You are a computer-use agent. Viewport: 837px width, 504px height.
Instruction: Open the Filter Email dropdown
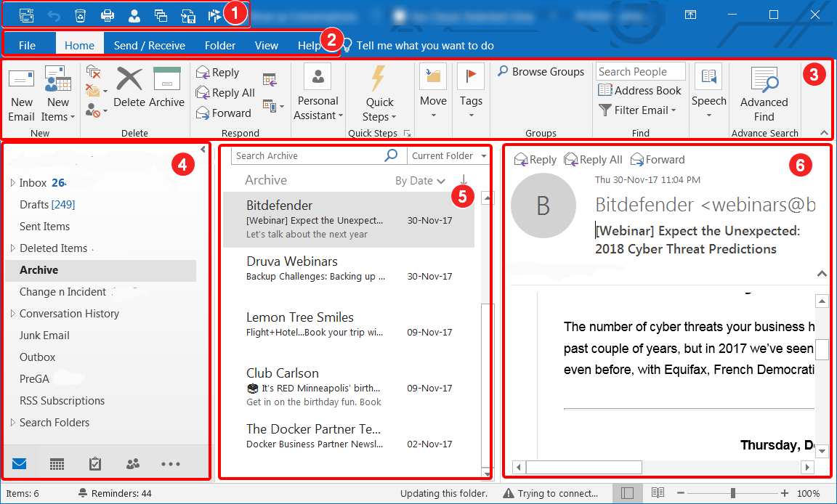coord(637,110)
